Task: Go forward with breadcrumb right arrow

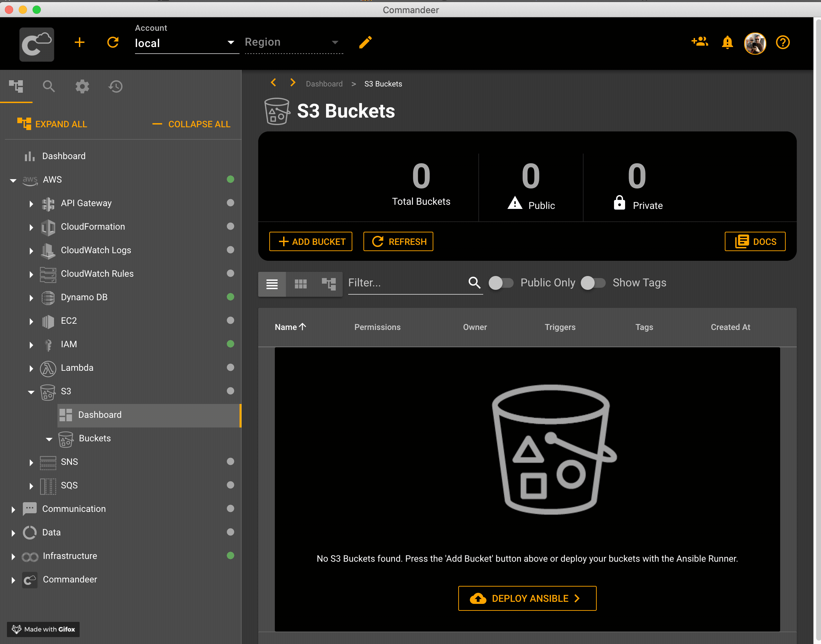Action: (292, 83)
